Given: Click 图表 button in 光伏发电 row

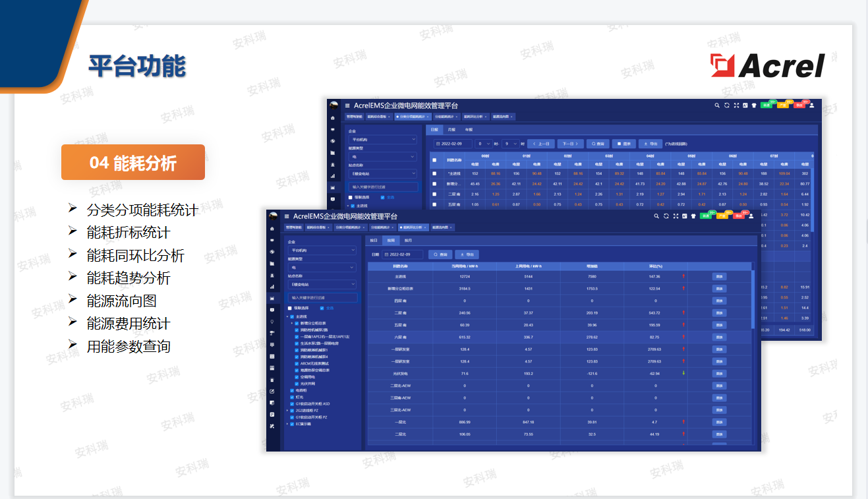Looking at the screenshot, I should [x=719, y=373].
